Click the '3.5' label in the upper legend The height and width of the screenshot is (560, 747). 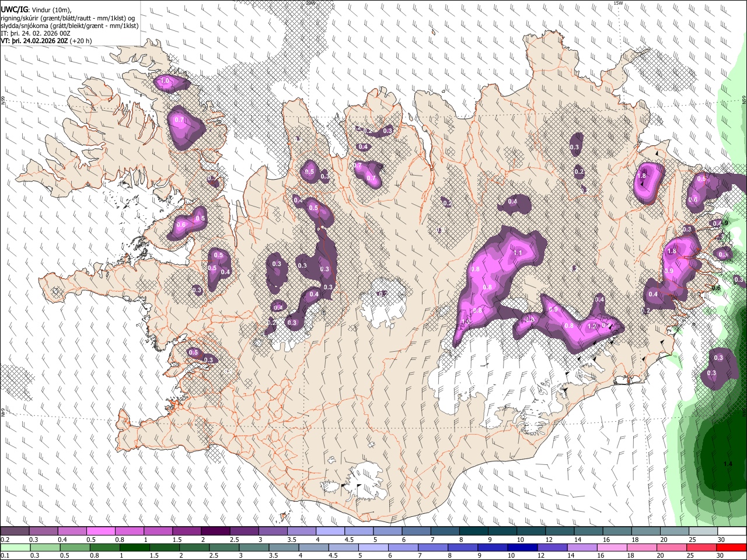(292, 540)
